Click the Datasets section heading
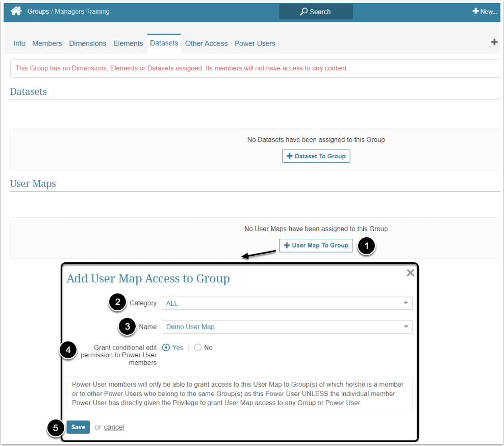 [x=28, y=92]
